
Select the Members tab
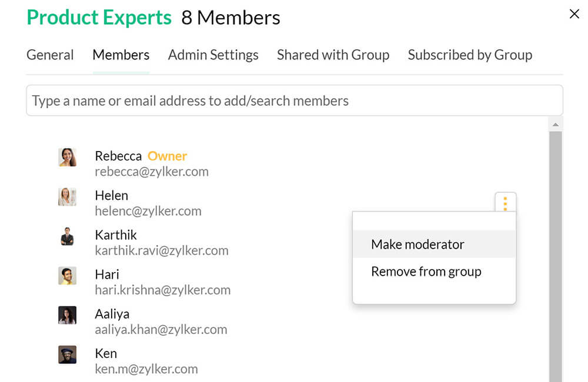121,55
